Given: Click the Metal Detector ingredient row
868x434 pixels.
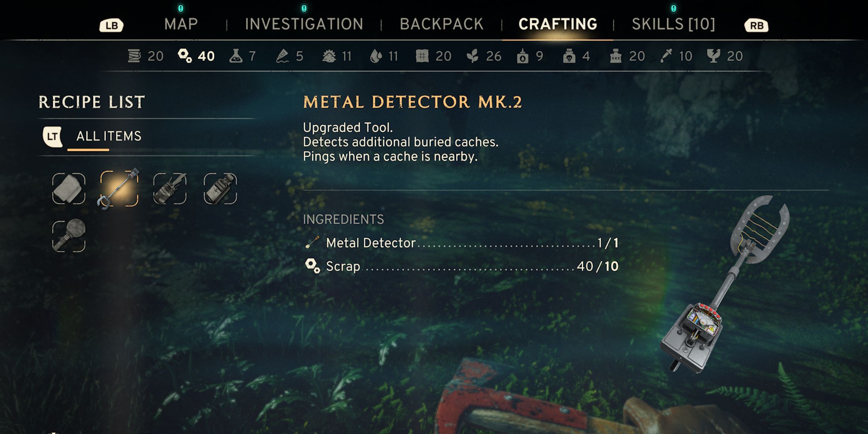Looking at the screenshot, I should tap(462, 243).
